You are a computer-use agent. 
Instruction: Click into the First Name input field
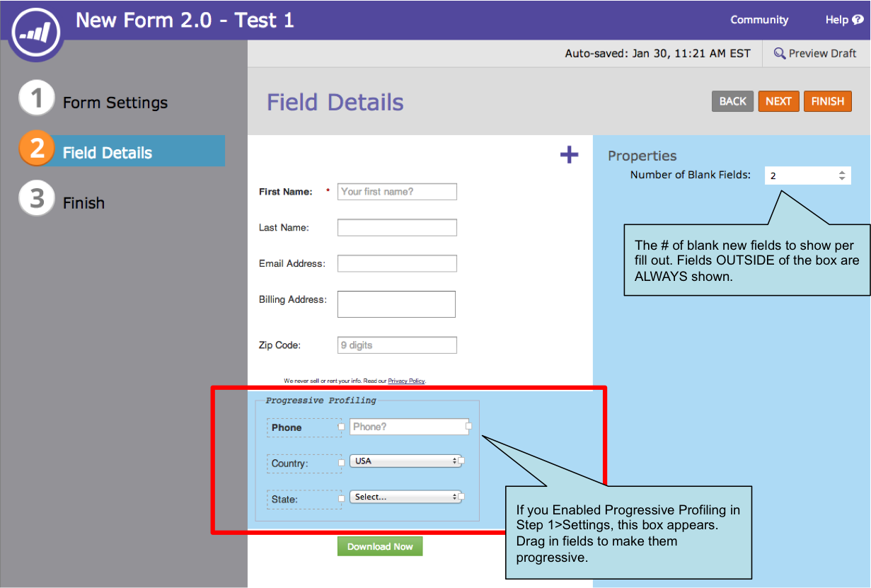tap(397, 192)
